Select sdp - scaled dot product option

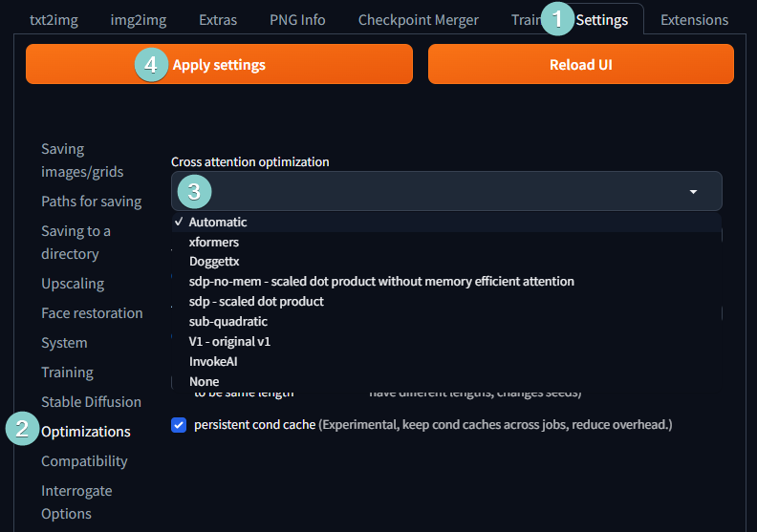[256, 302]
